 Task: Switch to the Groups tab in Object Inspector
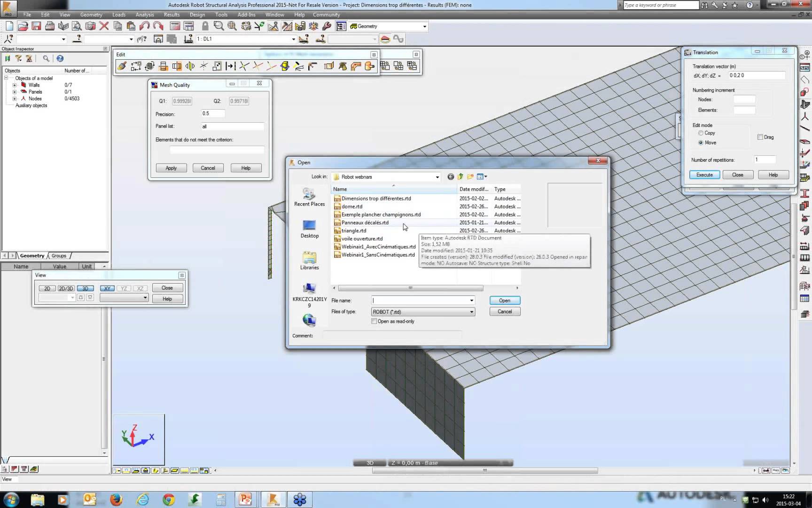(x=59, y=255)
